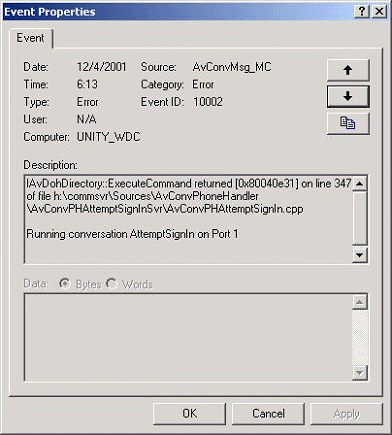The height and width of the screenshot is (435, 392).
Task: Click the Description label
Action: point(50,165)
